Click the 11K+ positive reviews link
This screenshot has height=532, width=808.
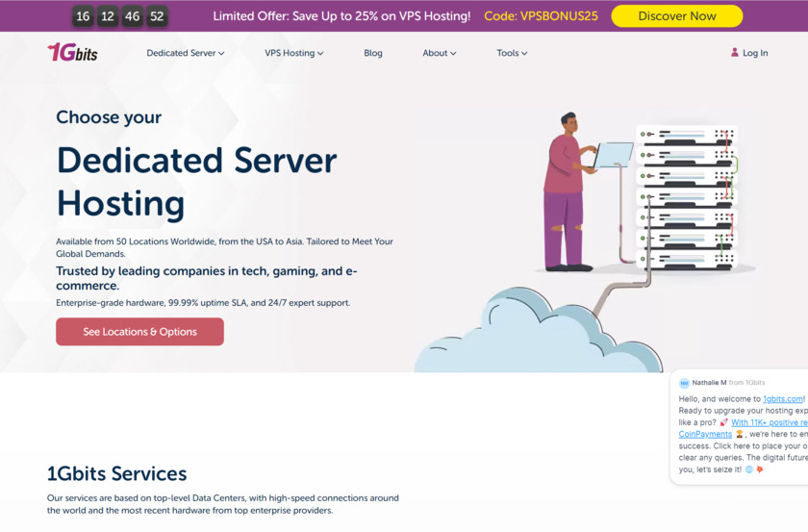(770, 422)
